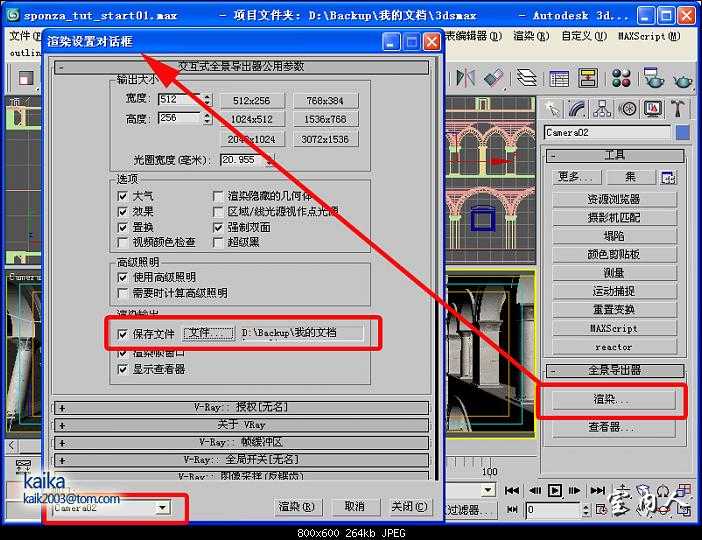Open the Layer Manager icon
Screen dimensions: 702x540
coord(526,78)
